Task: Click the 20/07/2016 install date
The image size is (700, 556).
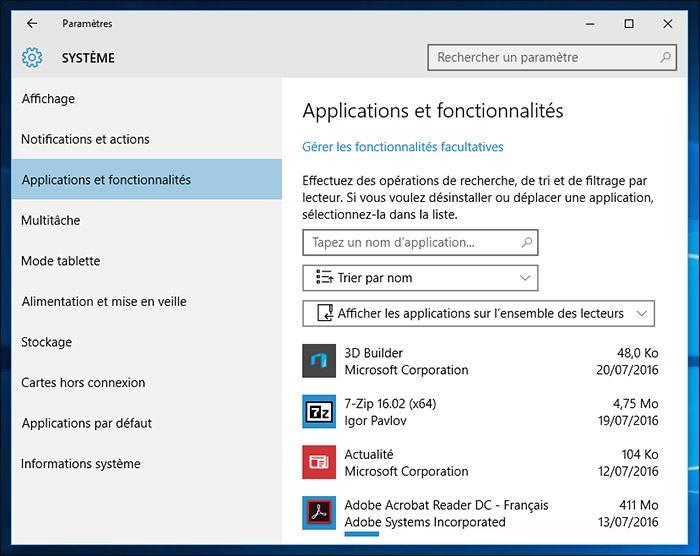Action: [627, 370]
